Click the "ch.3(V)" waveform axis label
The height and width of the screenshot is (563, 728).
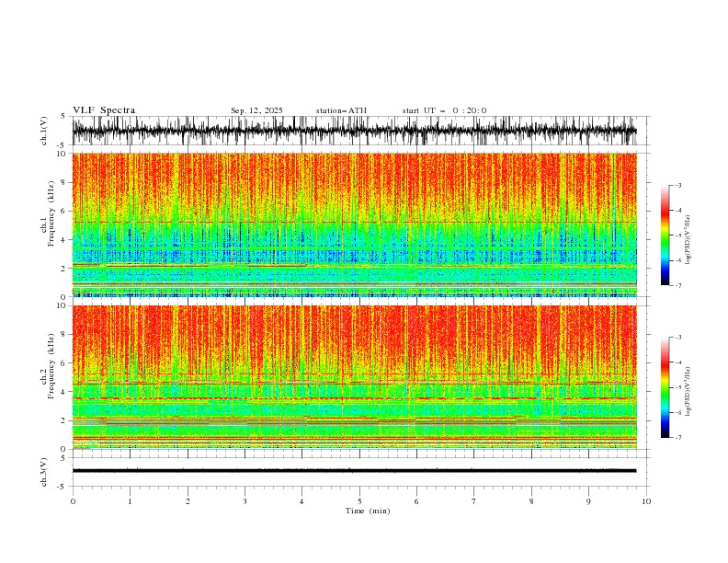coord(44,472)
